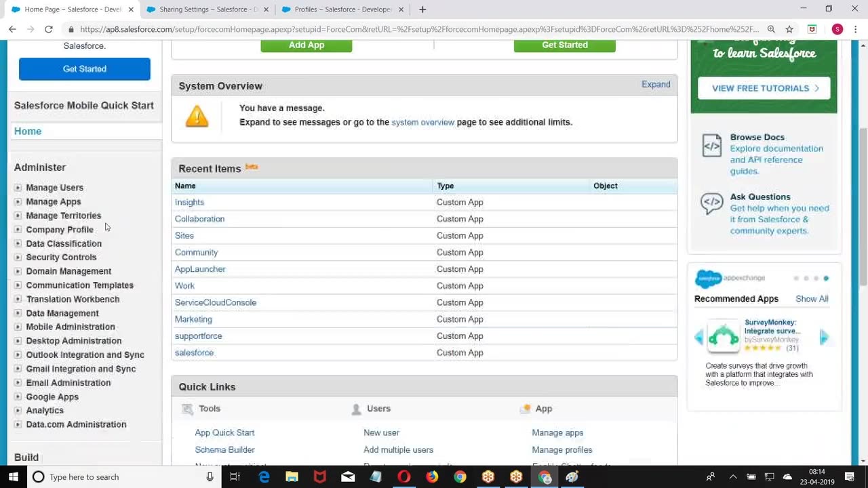Click the next app carousel arrow
Image resolution: width=868 pixels, height=488 pixels.
[825, 338]
